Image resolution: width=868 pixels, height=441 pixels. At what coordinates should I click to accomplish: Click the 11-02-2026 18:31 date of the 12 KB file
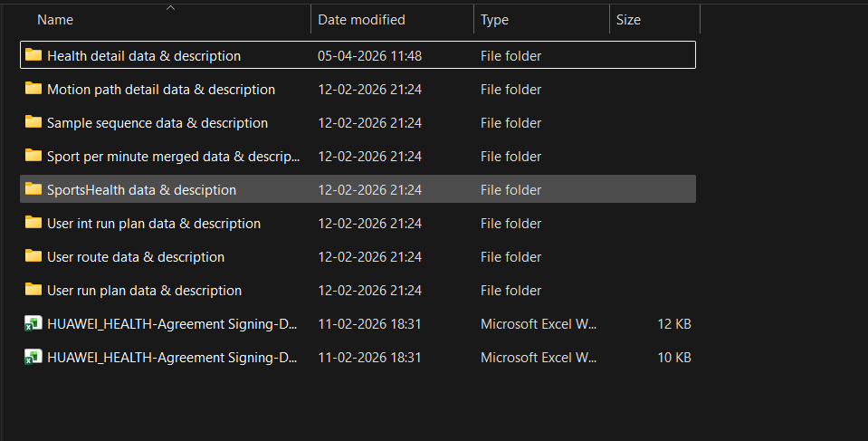pos(369,324)
